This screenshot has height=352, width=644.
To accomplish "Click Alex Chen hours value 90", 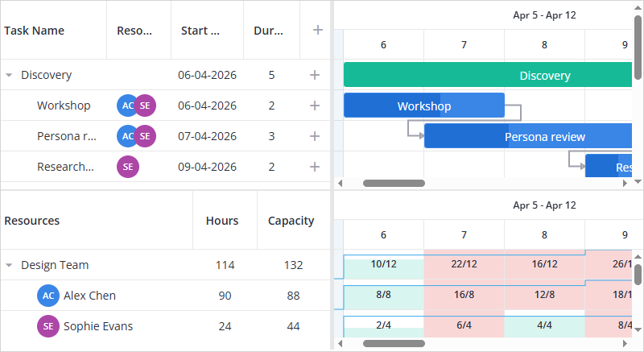I will click(225, 296).
